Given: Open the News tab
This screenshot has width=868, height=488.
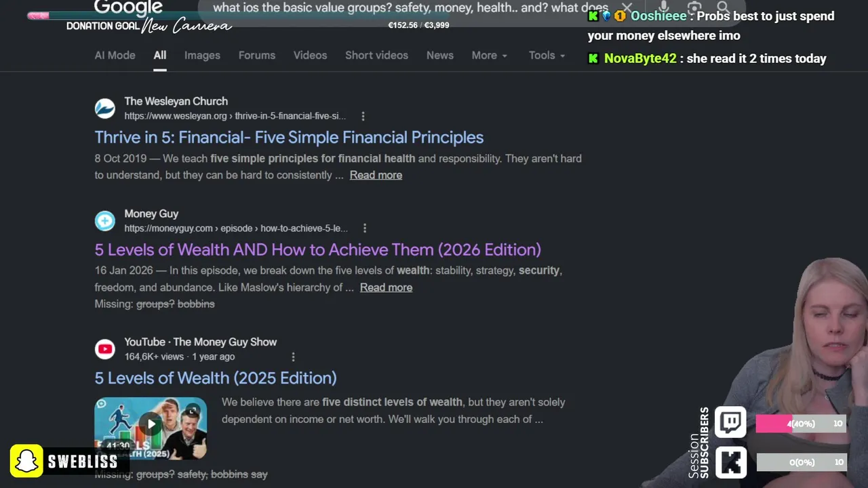Looking at the screenshot, I should 440,56.
